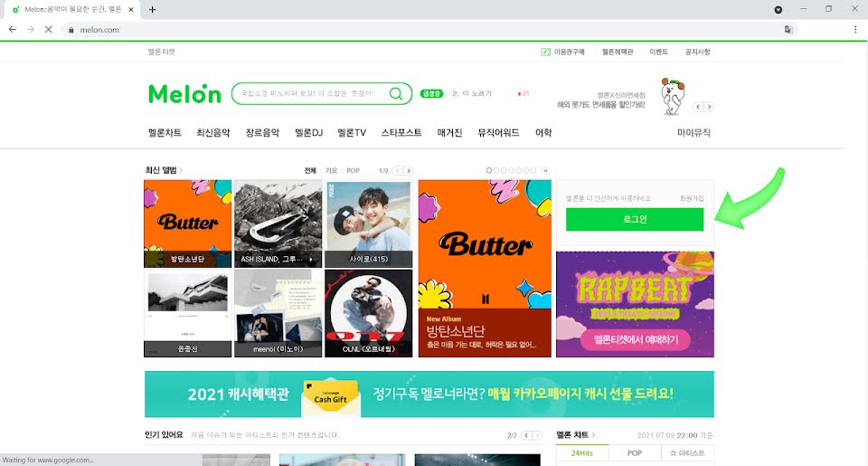
Task: Click the search magnifier icon in Melon search box
Action: [x=396, y=93]
